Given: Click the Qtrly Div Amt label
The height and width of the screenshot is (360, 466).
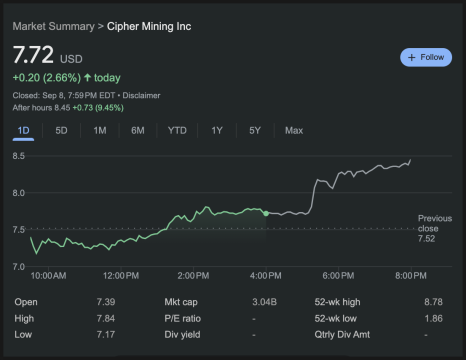Looking at the screenshot, I should (x=342, y=334).
